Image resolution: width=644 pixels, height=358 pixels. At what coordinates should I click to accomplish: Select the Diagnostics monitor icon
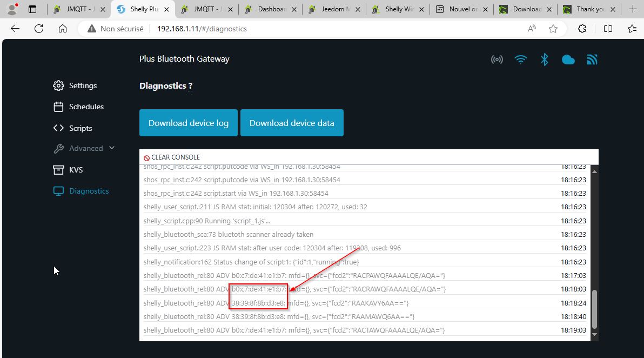[58, 191]
